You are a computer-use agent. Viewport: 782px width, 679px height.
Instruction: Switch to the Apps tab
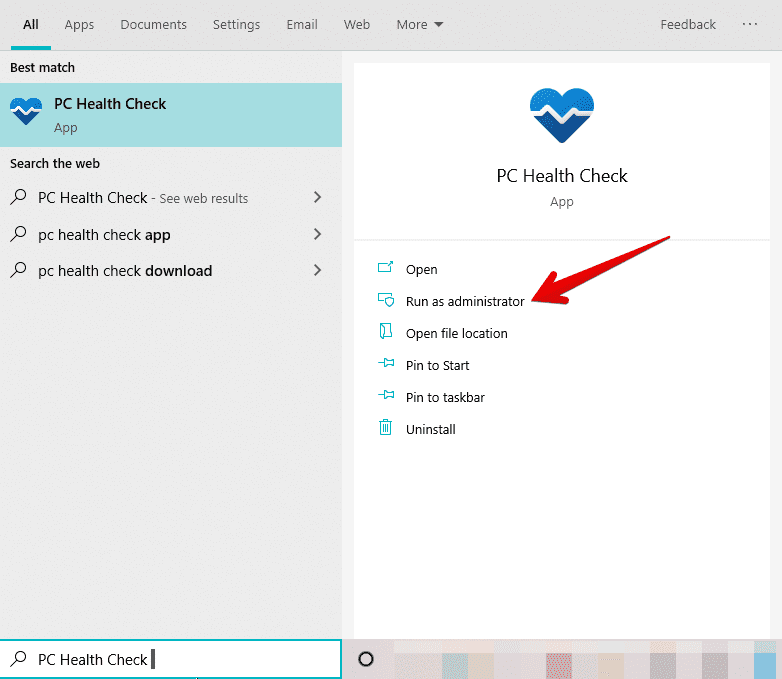click(79, 24)
